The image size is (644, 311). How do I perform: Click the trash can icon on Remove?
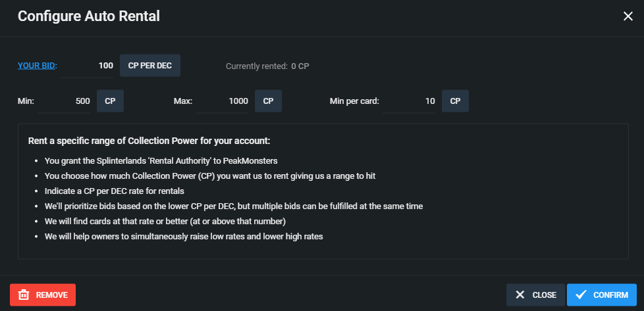click(24, 295)
